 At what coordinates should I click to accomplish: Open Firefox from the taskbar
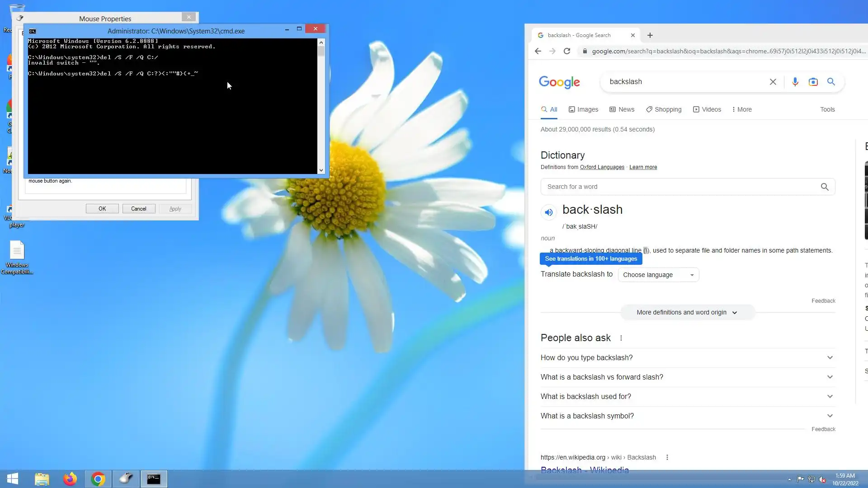70,479
